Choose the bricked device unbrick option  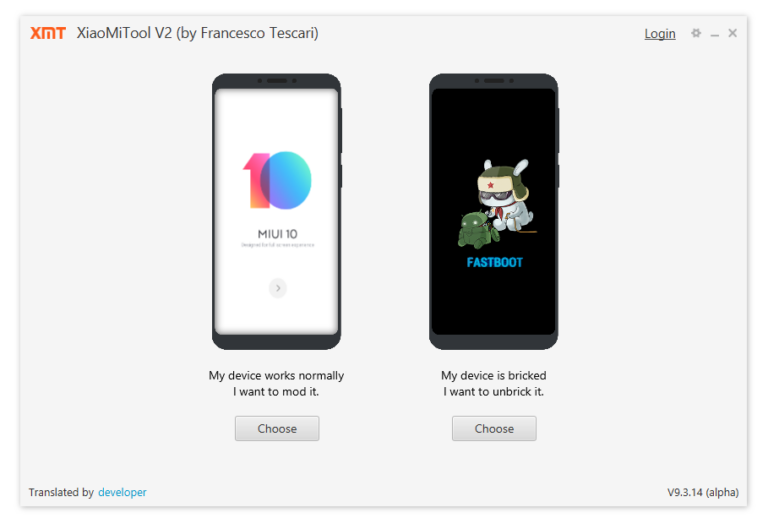pyautogui.click(x=494, y=429)
